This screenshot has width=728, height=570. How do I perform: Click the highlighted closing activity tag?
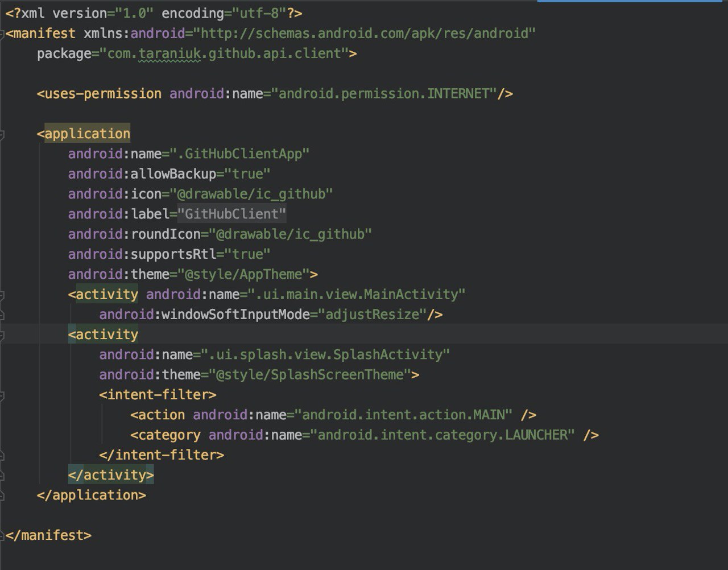coord(111,474)
